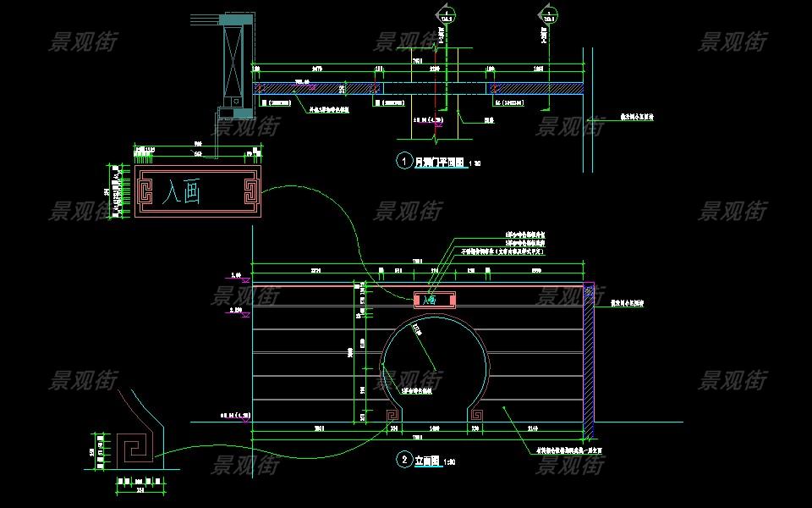Click the right spiral ornament at moon gate base
Image resolution: width=812 pixels, height=508 pixels.
[x=477, y=415]
